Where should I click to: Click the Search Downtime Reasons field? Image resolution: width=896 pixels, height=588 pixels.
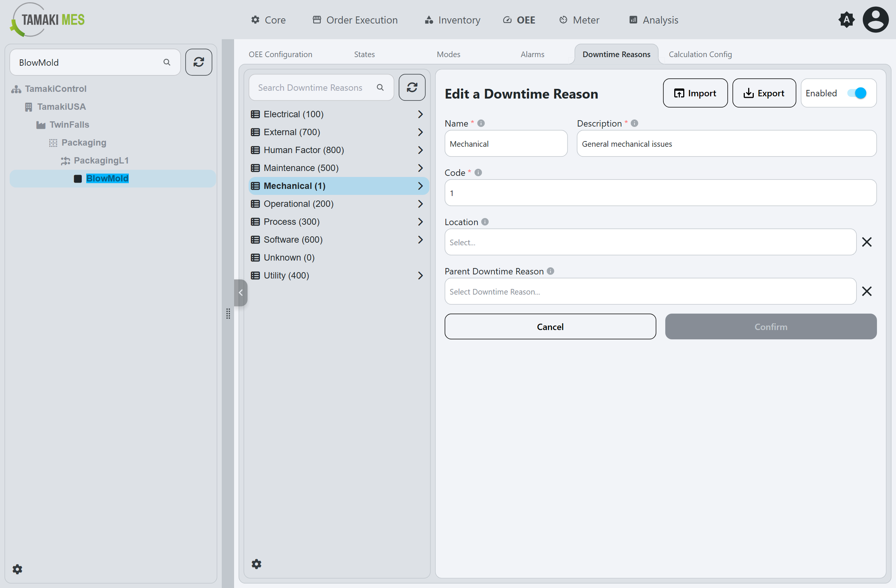321,87
